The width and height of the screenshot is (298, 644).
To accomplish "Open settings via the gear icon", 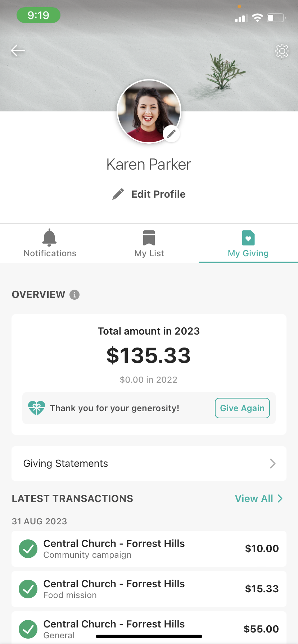I will click(x=282, y=51).
